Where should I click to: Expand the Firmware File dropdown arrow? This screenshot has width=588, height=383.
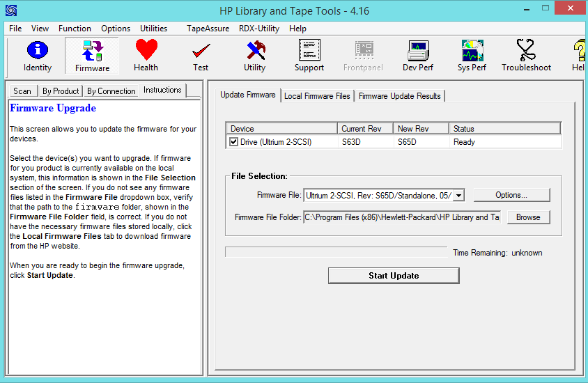(458, 195)
